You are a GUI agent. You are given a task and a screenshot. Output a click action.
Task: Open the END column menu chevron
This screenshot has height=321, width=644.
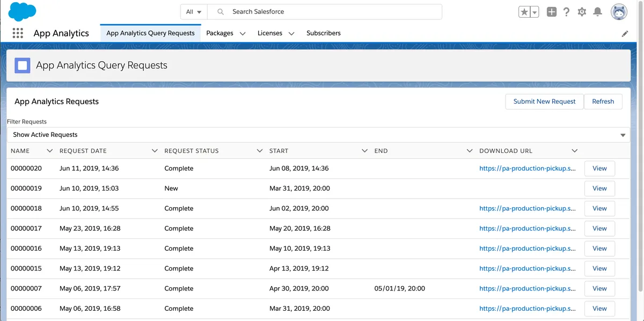tap(470, 151)
